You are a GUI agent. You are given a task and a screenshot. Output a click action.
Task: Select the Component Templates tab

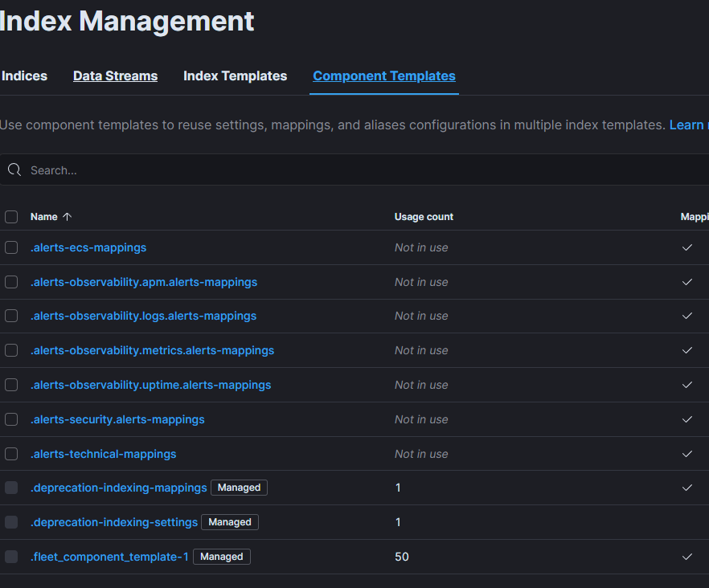pyautogui.click(x=384, y=76)
